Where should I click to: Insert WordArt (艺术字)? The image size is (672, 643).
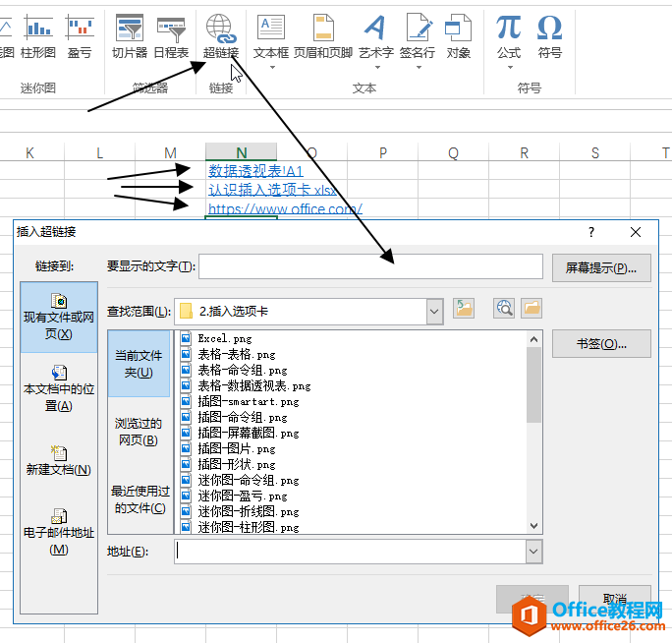click(x=376, y=36)
